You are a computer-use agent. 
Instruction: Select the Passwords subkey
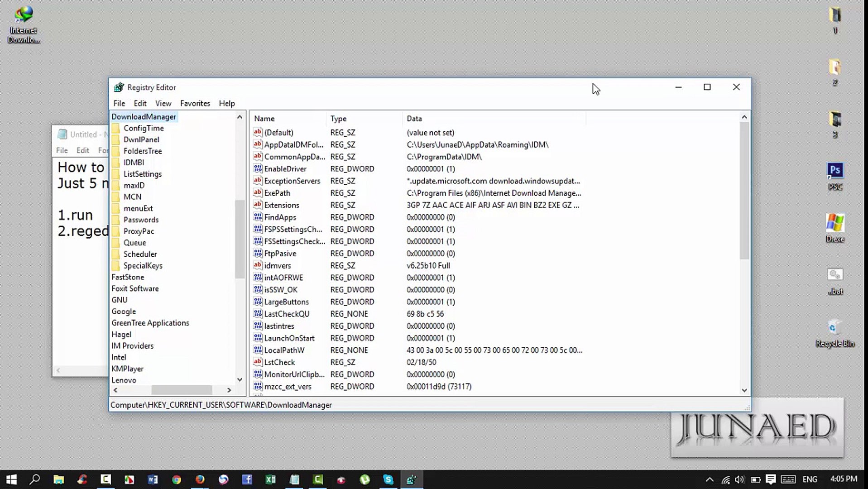click(141, 220)
